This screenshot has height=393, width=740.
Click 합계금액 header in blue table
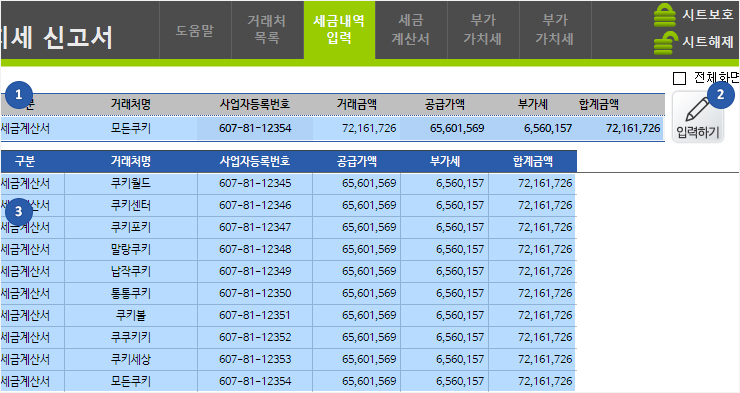click(x=533, y=162)
